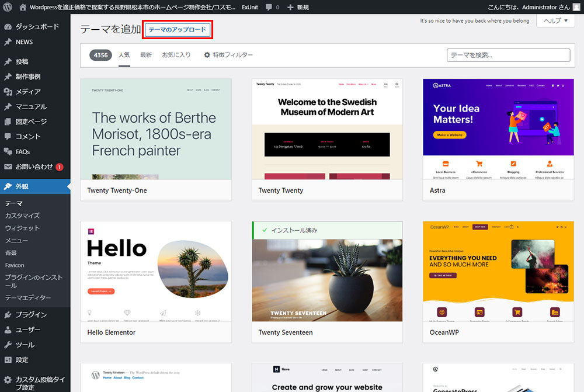This screenshot has height=392, width=584.
Task: Switch to the お気に入り tab
Action: point(176,55)
